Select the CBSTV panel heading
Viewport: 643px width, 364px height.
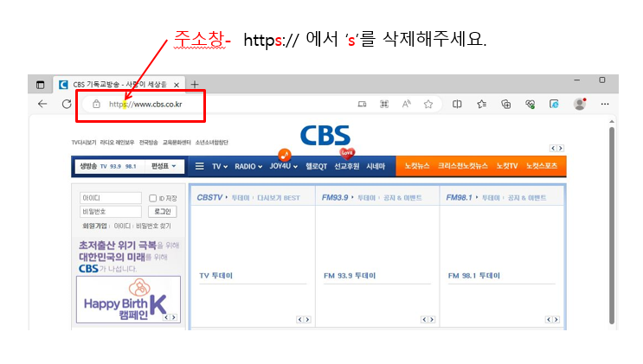(209, 198)
